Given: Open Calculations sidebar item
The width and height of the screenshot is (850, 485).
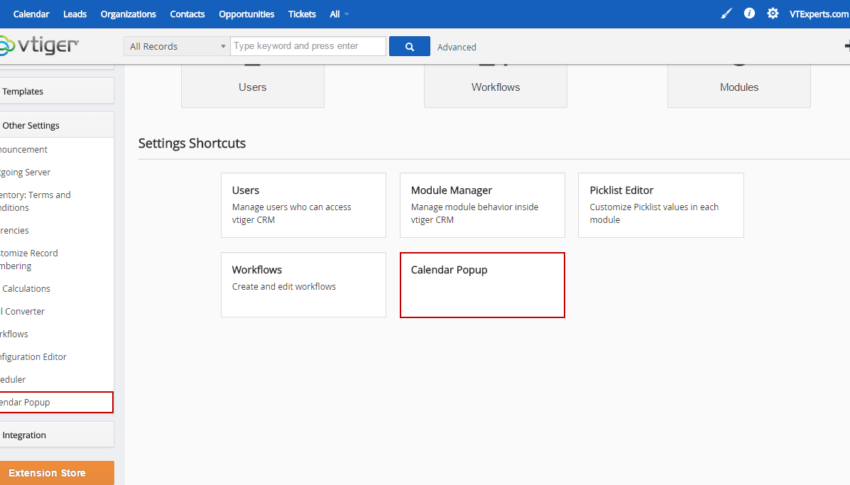Looking at the screenshot, I should coord(26,289).
